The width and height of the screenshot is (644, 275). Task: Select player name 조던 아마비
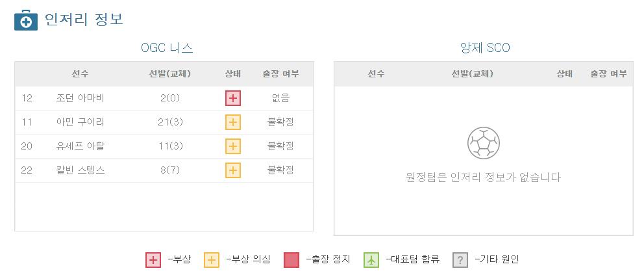(x=80, y=98)
